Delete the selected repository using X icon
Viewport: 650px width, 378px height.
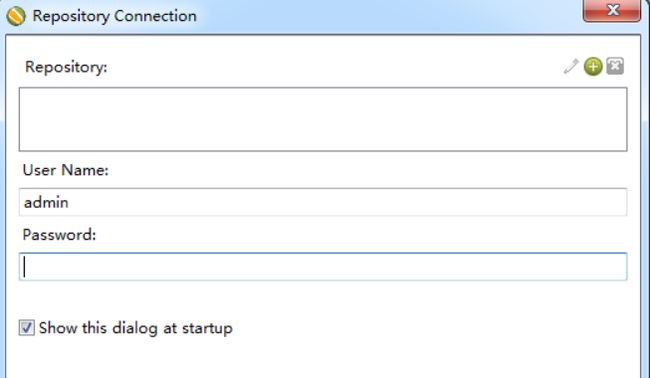[615, 66]
